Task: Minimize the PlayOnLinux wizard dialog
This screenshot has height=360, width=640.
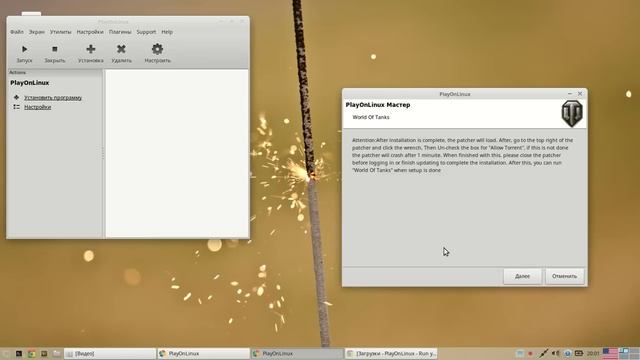Action: tap(570, 94)
